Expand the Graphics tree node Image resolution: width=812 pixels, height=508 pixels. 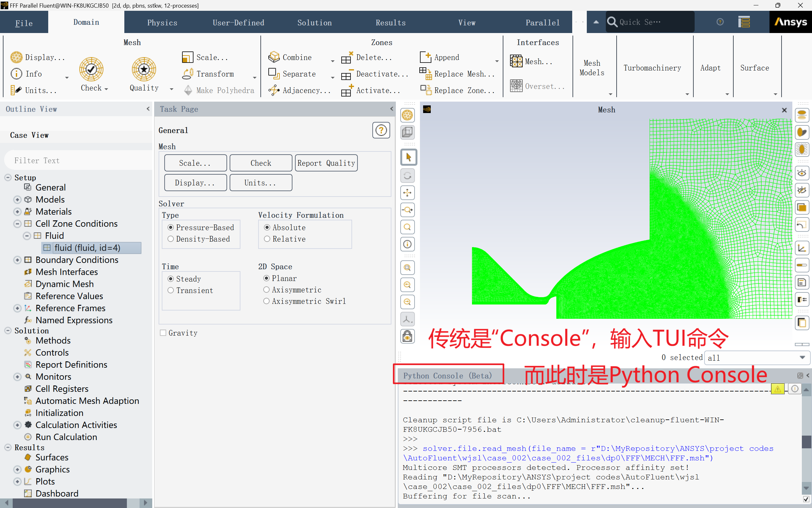tap(17, 470)
